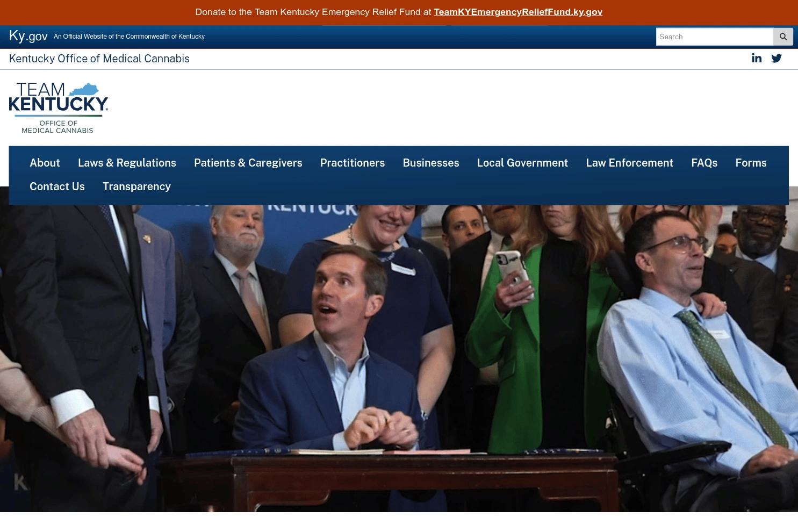Open the About menu
Screen dimensions: 798x532
45,163
